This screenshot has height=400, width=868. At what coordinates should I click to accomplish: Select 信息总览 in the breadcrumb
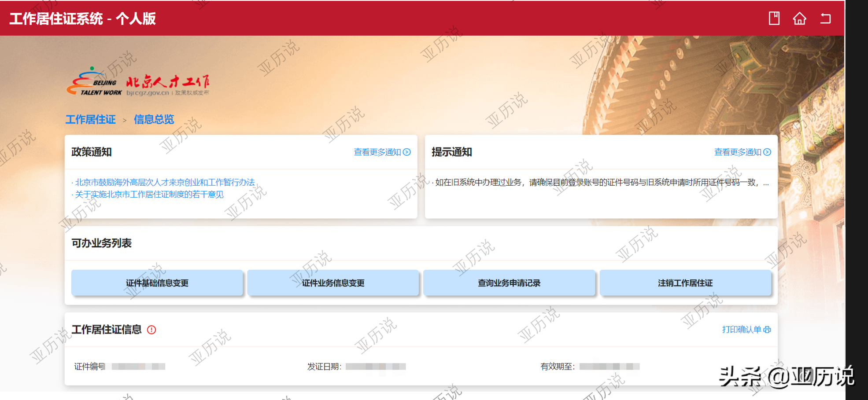coord(154,119)
